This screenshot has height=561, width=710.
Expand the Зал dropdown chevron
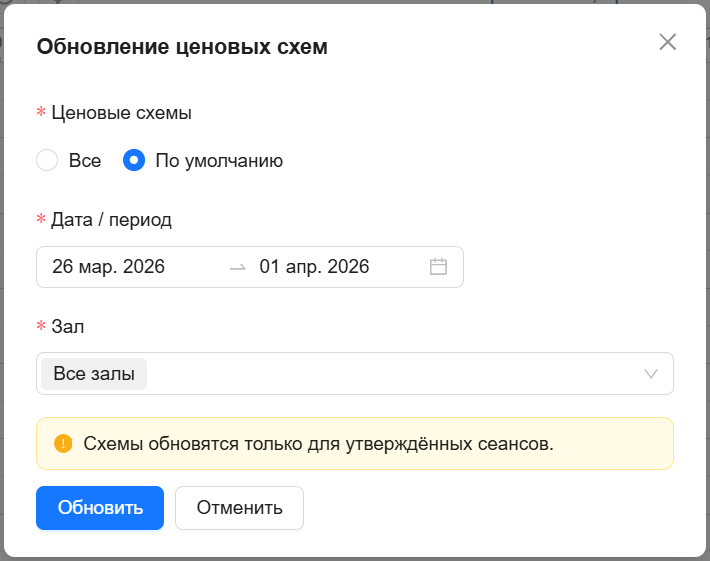click(651, 374)
